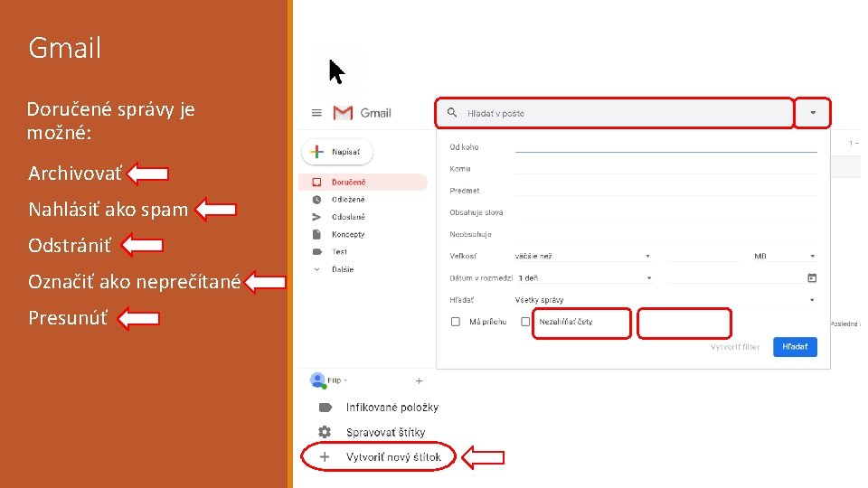Open the Filip status dropdown arrow
868x488 pixels.
[x=344, y=380]
